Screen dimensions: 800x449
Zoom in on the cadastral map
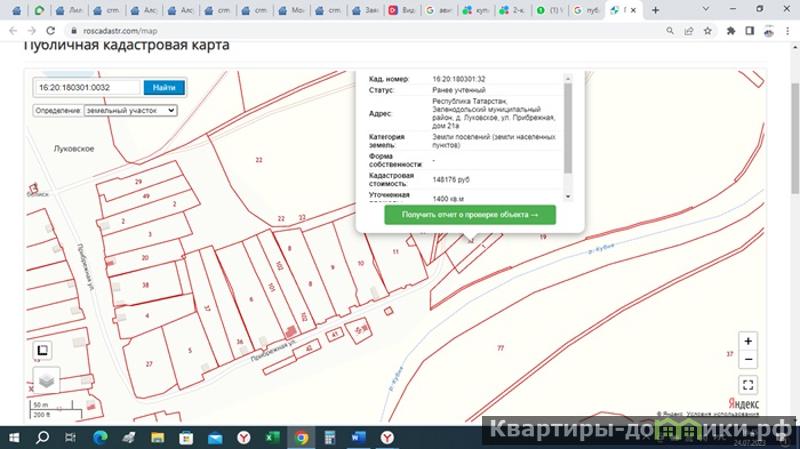(749, 341)
